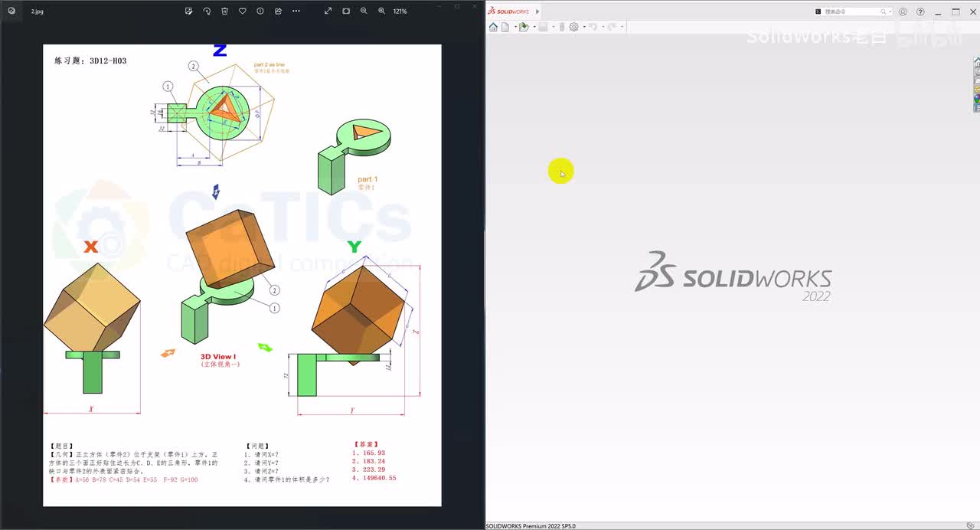Viewport: 980px width, 530px height.
Task: Click the Undo icon in SOLIDWORKS toolbar
Action: (x=593, y=27)
